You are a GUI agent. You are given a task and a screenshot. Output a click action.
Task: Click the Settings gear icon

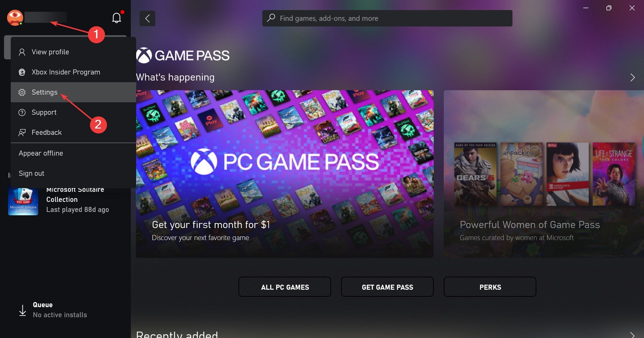(22, 92)
